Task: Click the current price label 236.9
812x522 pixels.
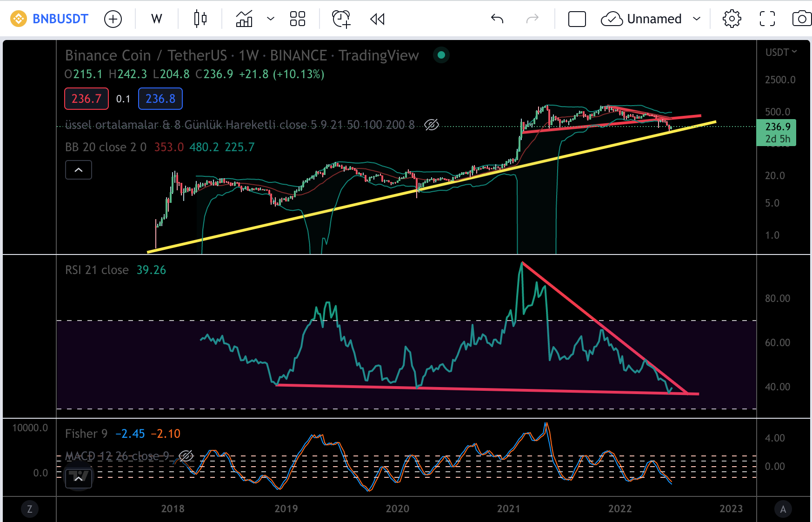Action: [776, 133]
